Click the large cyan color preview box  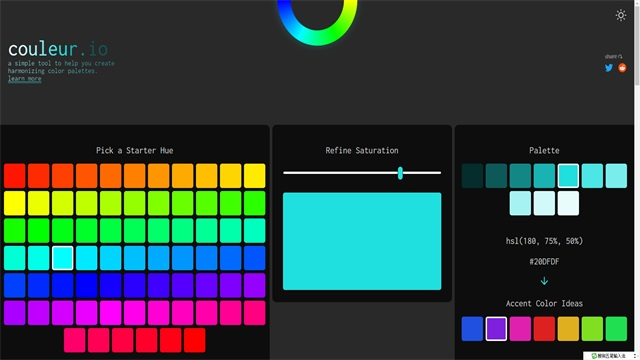(x=362, y=241)
